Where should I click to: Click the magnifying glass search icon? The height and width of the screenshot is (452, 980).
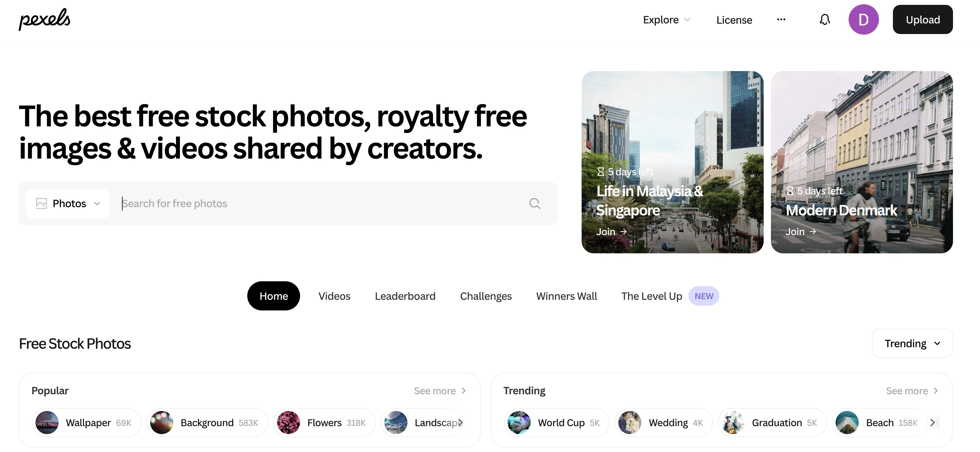(535, 203)
